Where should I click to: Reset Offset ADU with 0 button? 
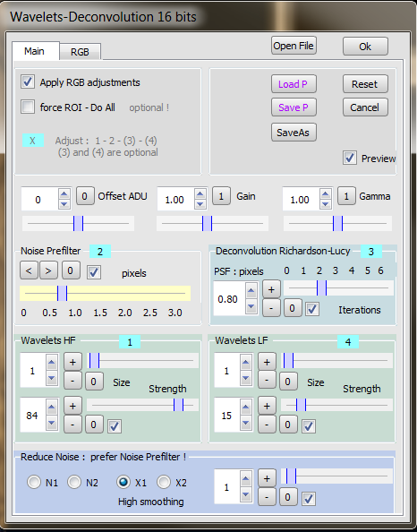[85, 196]
